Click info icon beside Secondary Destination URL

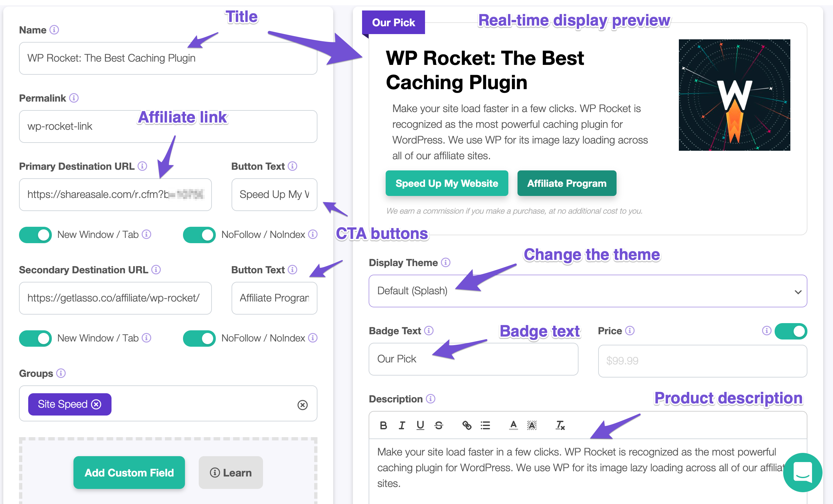(156, 270)
